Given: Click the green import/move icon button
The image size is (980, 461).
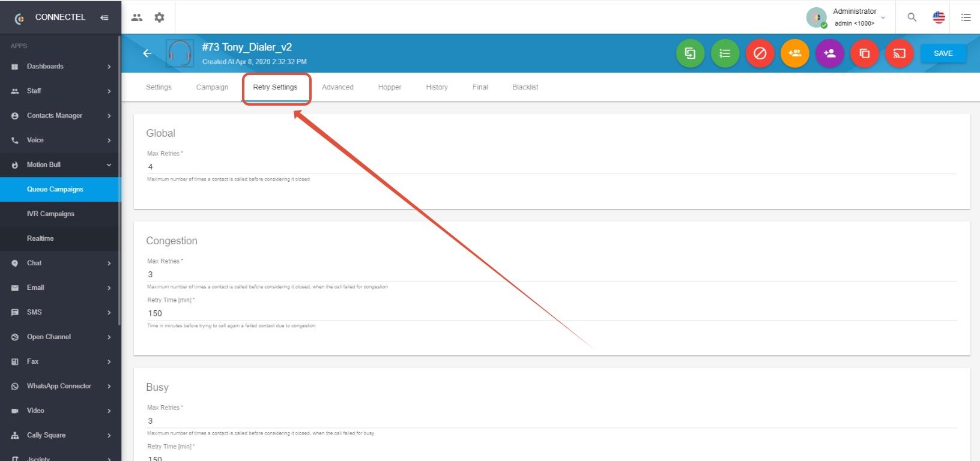Looking at the screenshot, I should click(x=690, y=53).
